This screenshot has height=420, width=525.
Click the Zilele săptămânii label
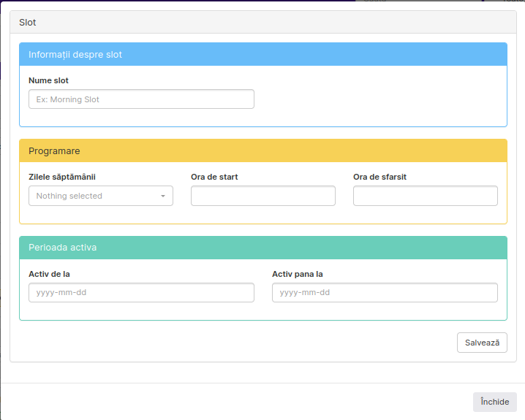62,177
